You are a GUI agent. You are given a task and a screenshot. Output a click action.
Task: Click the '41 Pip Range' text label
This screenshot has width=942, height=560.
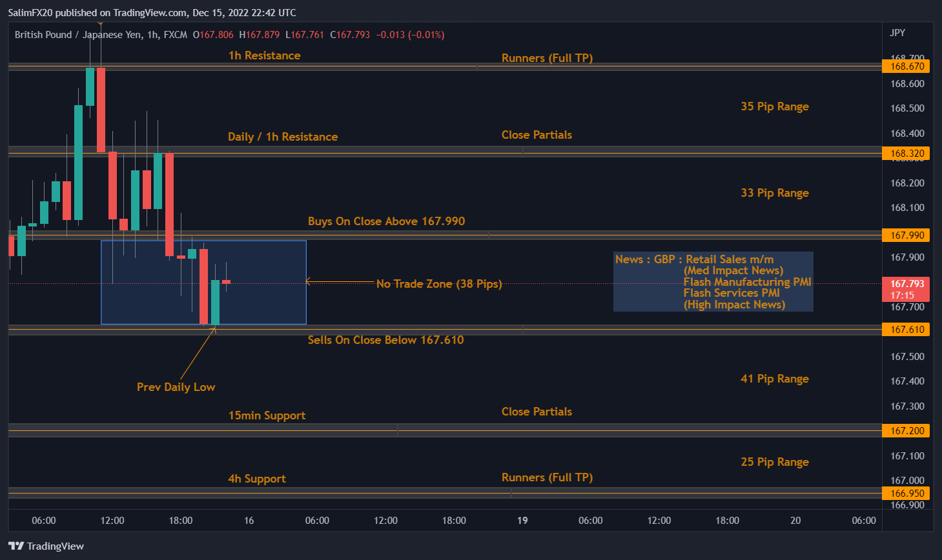pyautogui.click(x=774, y=379)
